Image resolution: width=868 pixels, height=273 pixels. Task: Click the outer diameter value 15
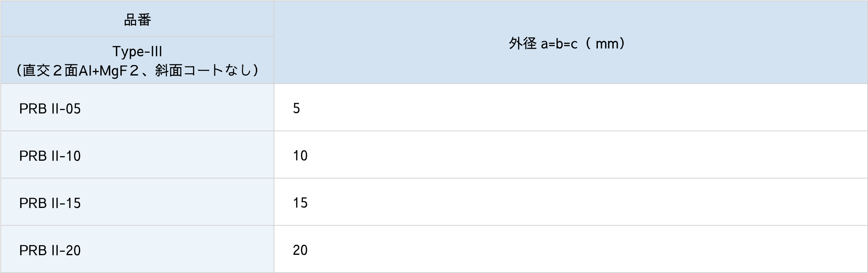pos(300,203)
